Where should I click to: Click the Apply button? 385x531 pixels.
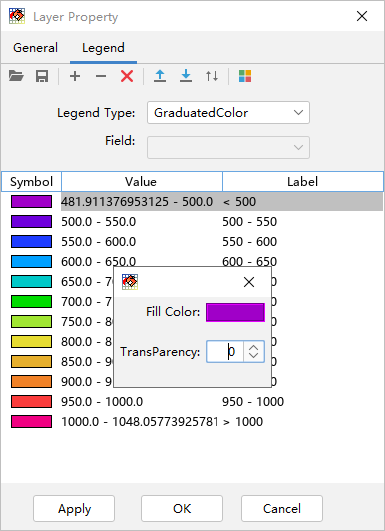coord(74,509)
